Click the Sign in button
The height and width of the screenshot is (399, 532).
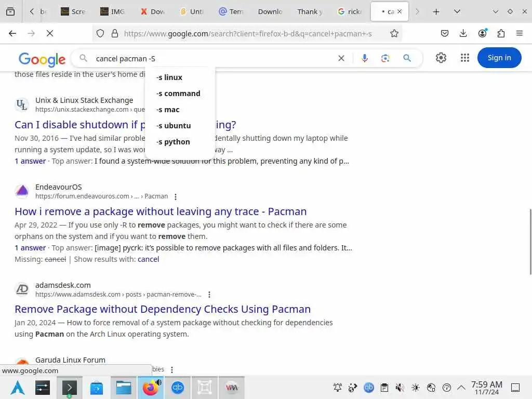pos(499,58)
